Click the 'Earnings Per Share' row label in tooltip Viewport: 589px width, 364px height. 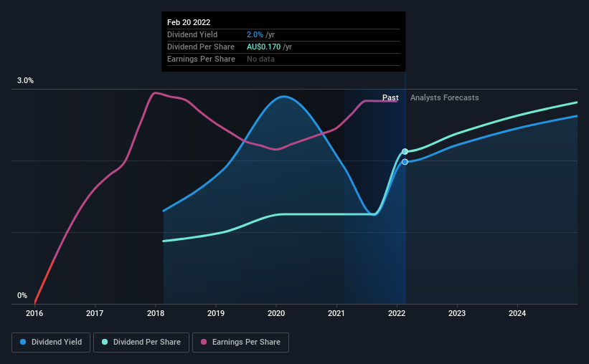click(201, 59)
